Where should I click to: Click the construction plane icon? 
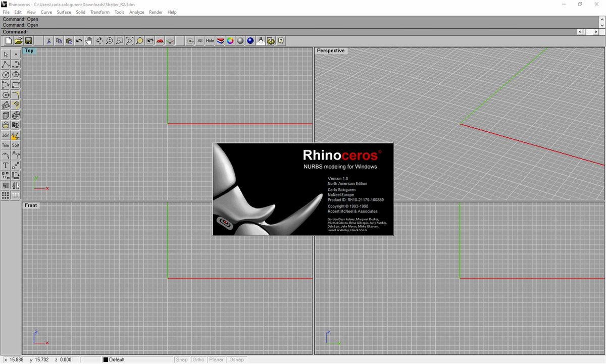point(170,41)
